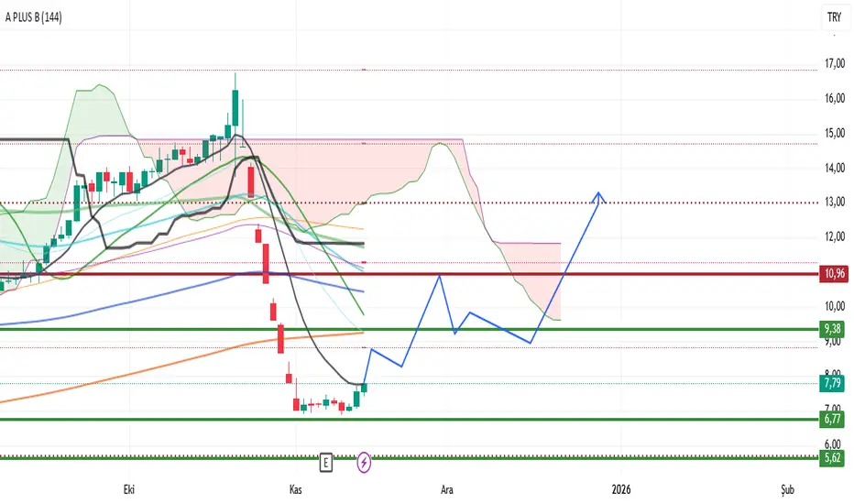854x504 pixels.
Task: Click the 2026 label on time axis
Action: 621,489
